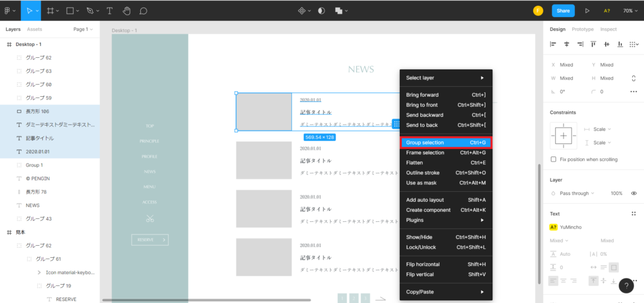Click the Share button
The image size is (644, 303).
coord(563,11)
